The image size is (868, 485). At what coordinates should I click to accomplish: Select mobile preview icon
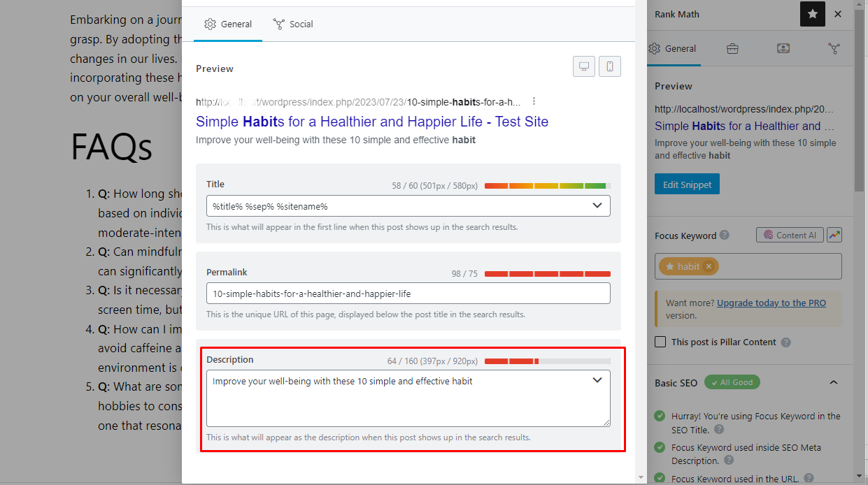coord(610,66)
